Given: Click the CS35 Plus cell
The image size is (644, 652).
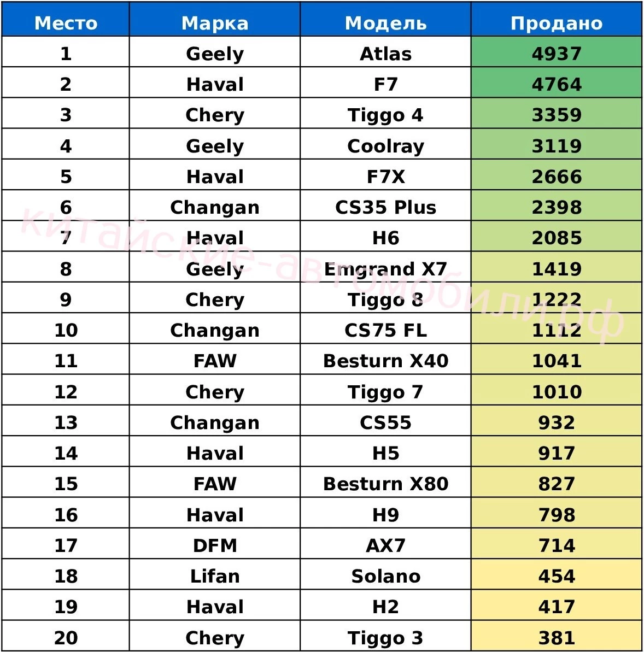Looking at the screenshot, I should click(385, 207).
